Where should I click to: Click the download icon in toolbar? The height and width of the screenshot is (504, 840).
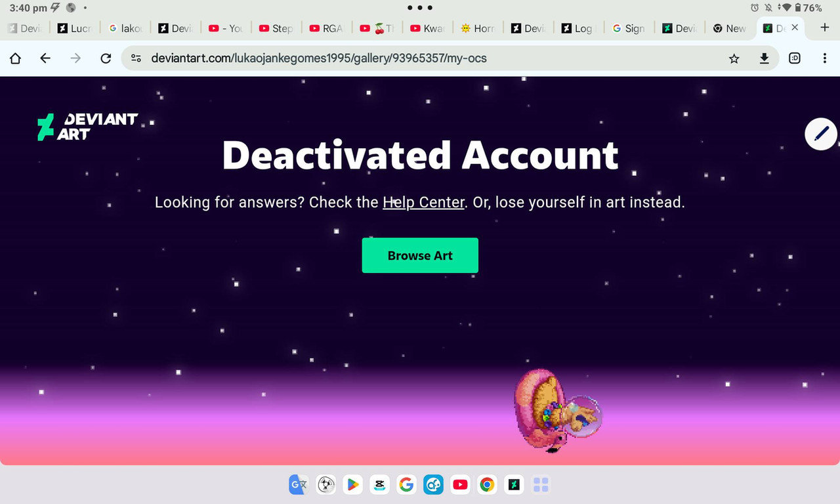(764, 58)
